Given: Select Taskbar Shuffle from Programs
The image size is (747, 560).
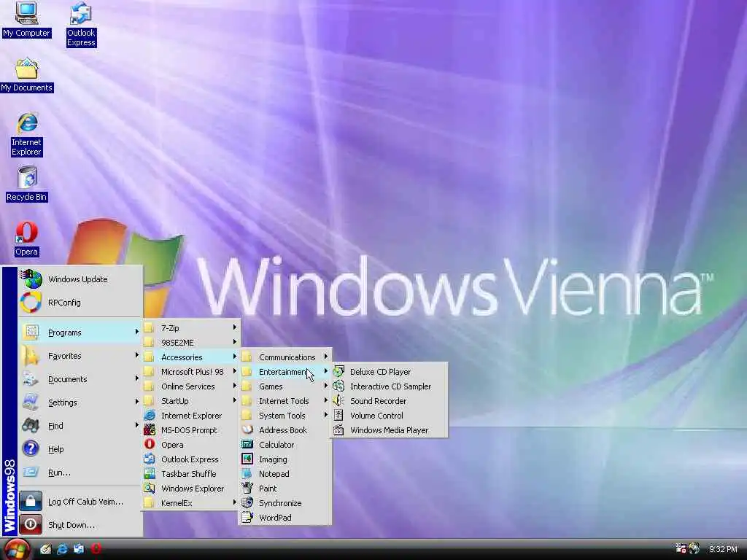Looking at the screenshot, I should pyautogui.click(x=191, y=474).
